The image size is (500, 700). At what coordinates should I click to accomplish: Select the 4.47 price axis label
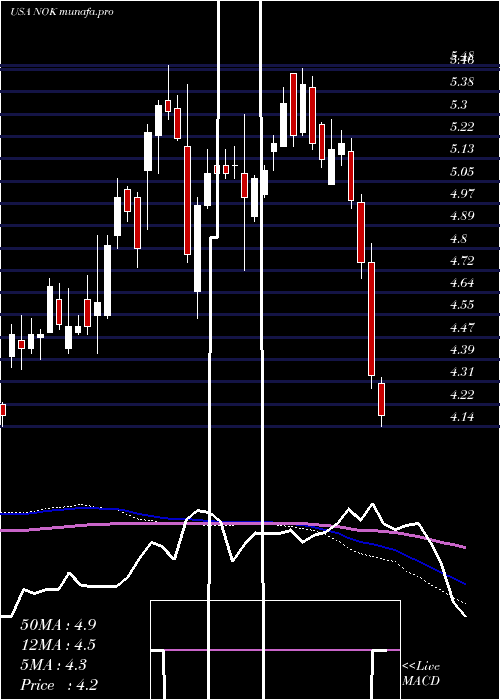pos(462,328)
